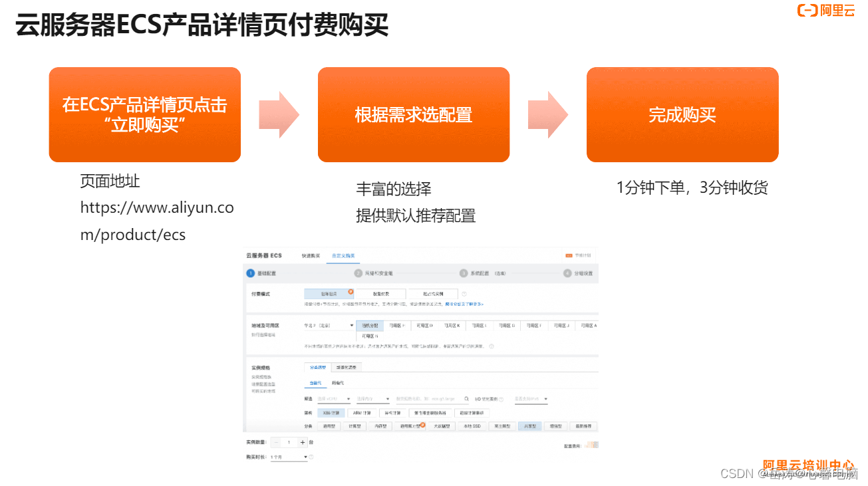Click the help icon beside 抢占式实例

pyautogui.click(x=464, y=294)
